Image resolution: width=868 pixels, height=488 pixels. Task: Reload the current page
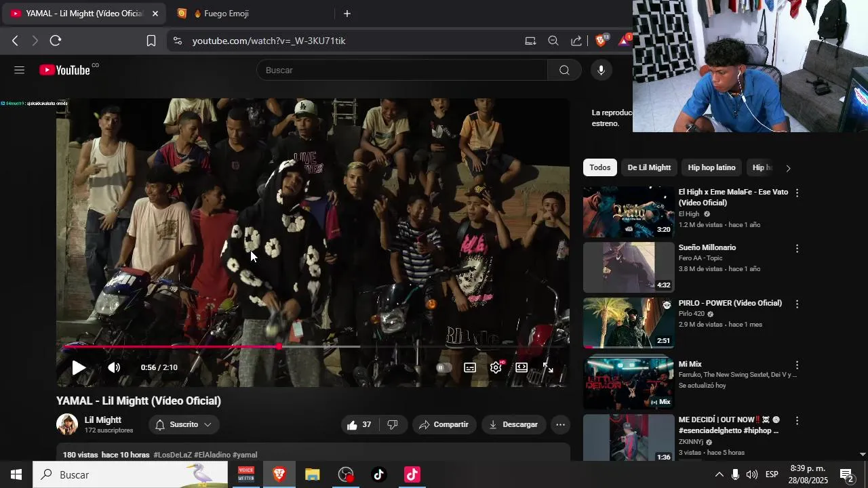(56, 41)
